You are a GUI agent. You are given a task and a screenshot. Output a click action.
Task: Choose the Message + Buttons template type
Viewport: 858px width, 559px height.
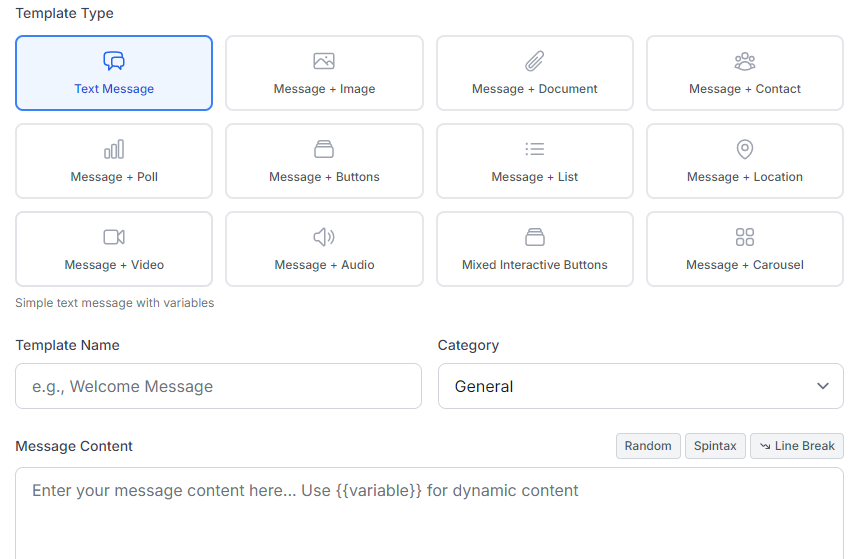[x=324, y=162]
